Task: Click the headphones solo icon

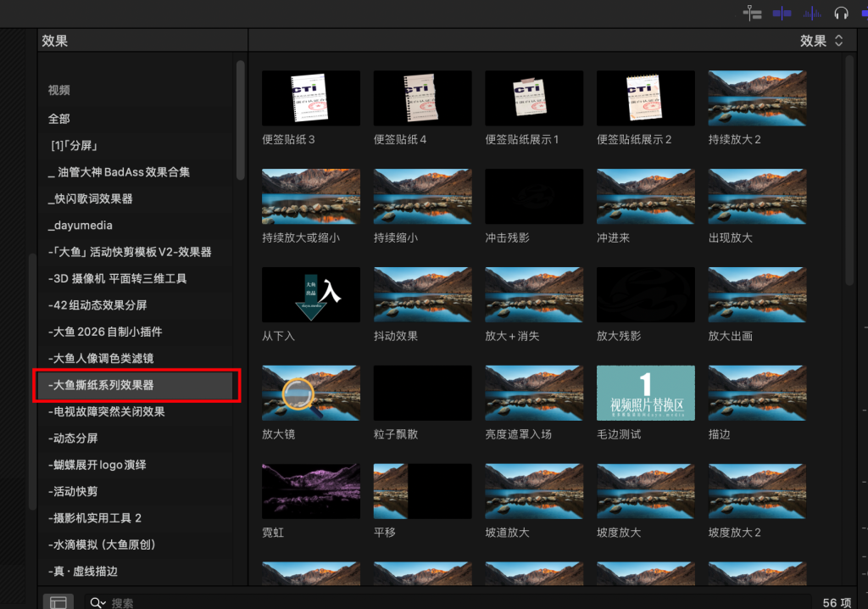Action: tap(841, 13)
